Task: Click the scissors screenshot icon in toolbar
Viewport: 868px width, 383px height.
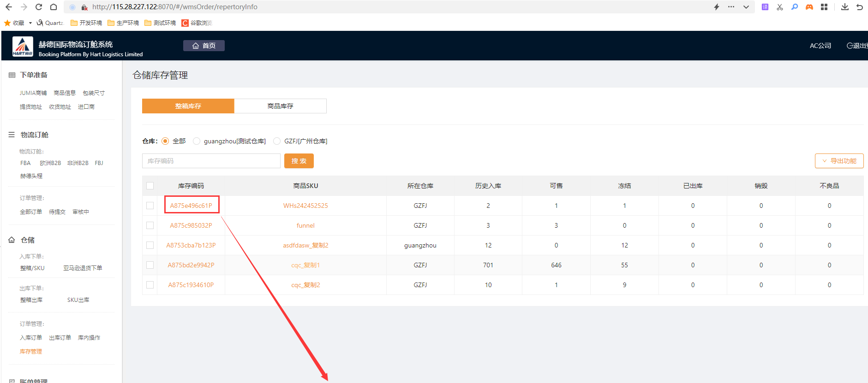Action: click(x=779, y=7)
